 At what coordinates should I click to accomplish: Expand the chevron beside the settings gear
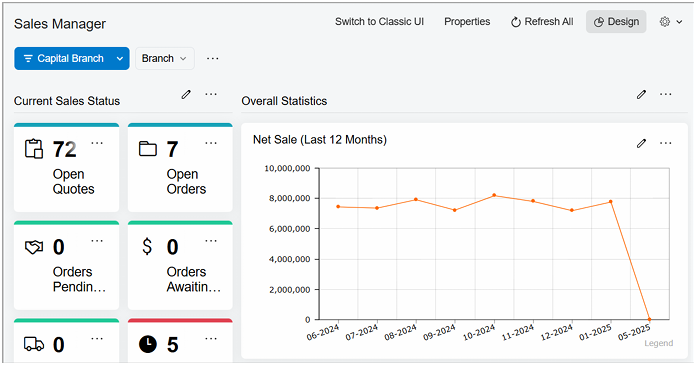point(679,22)
